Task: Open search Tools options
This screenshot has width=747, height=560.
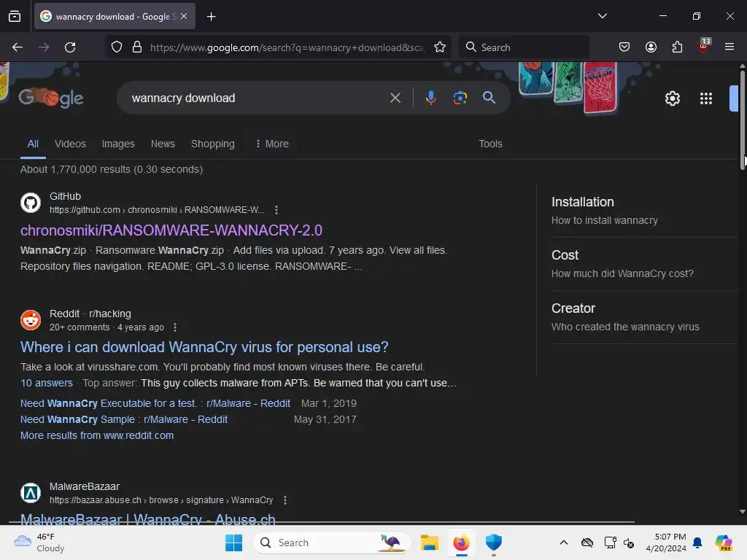Action: 490,144
